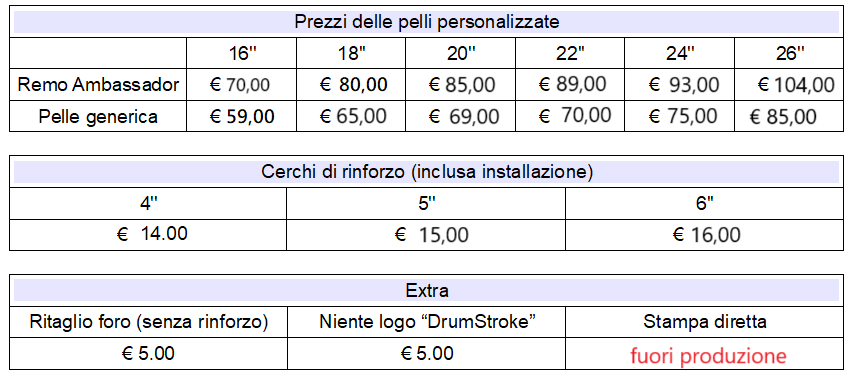Click the € 16,00 price under 6''
This screenshot has width=850, height=376.
click(x=707, y=235)
